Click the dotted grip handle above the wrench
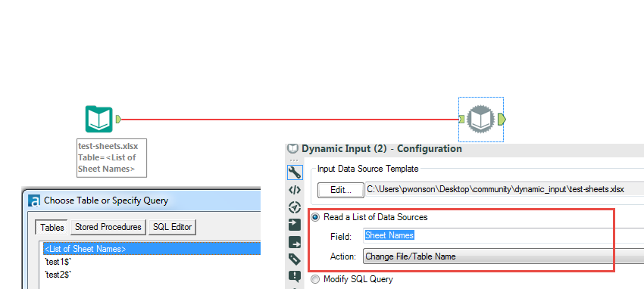 pyautogui.click(x=294, y=160)
